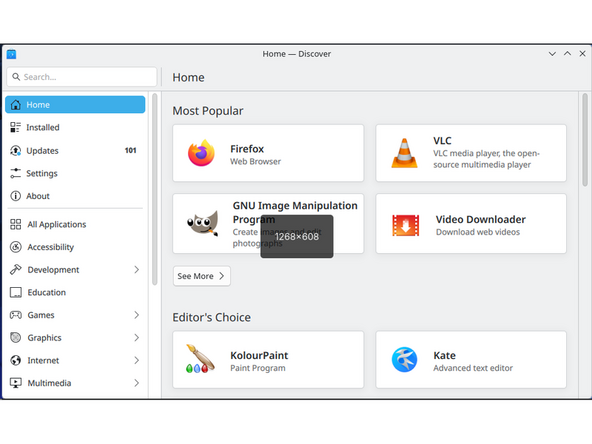This screenshot has width=592, height=444.
Task: Click the Updates icon in sidebar
Action: [x=15, y=150]
